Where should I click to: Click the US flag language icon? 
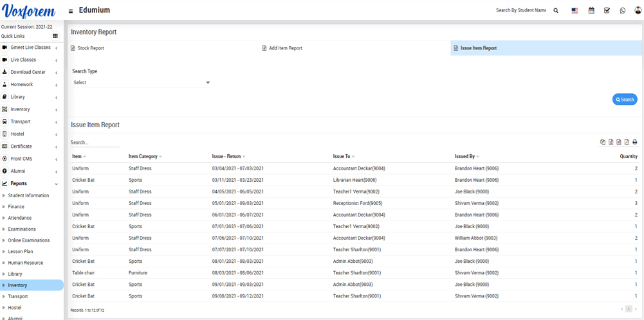click(x=575, y=11)
